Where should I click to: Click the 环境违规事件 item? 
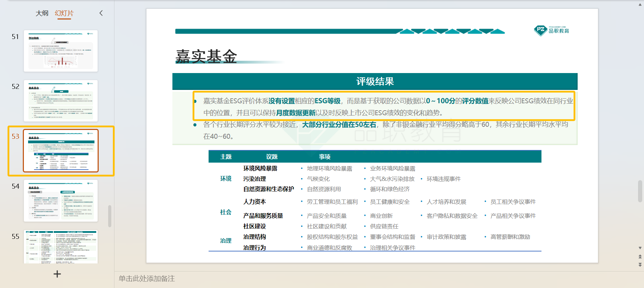[x=443, y=179]
